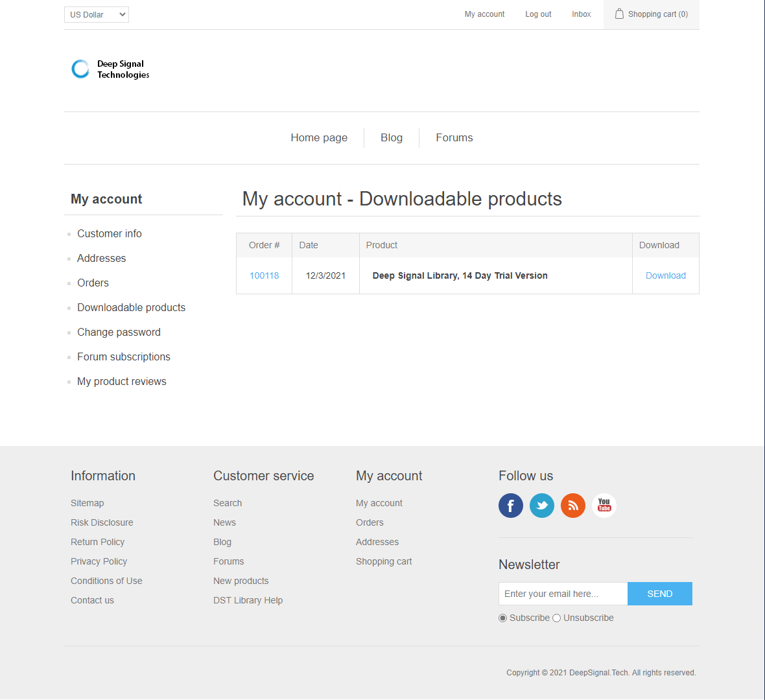Open Deep Signal Library trial product link

tap(460, 275)
